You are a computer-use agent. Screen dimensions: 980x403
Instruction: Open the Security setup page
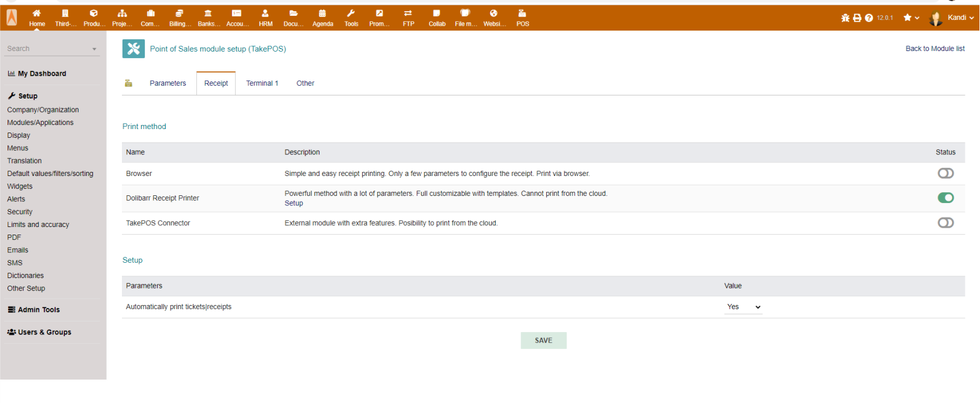click(x=20, y=212)
